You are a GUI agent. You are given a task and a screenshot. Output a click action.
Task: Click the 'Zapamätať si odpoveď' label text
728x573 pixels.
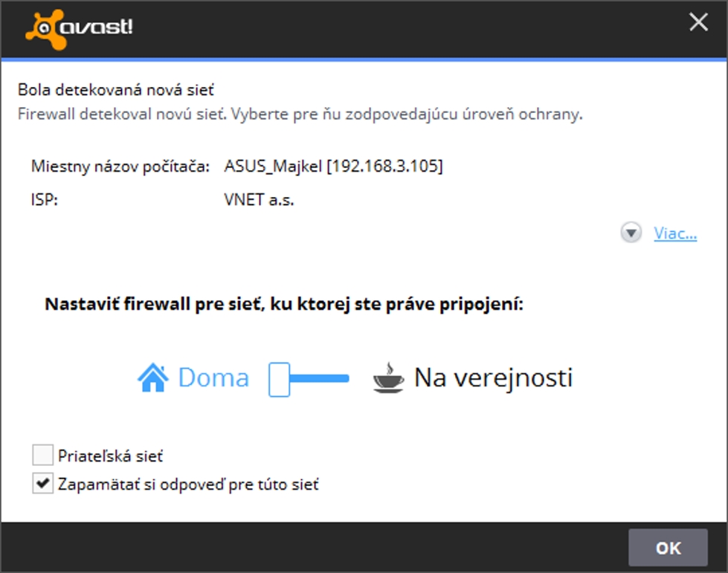[x=188, y=485]
